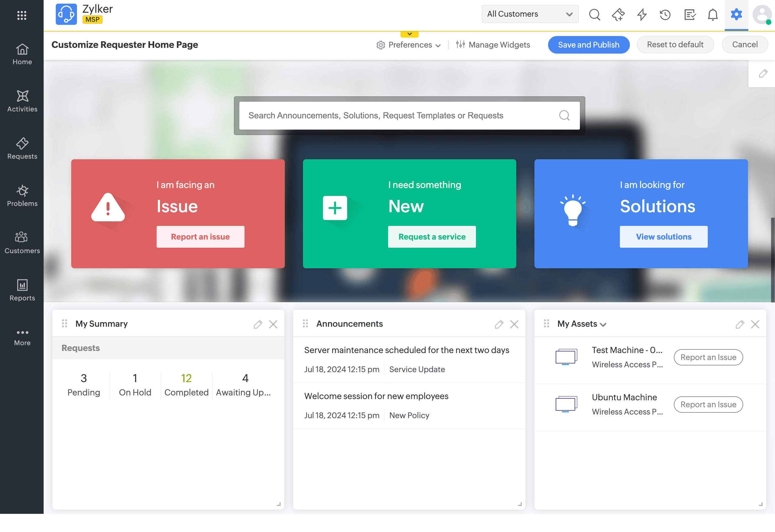Viewport: 775px width, 532px height.
Task: Click Report an Issue for Ubuntu Machine
Action: coord(708,404)
